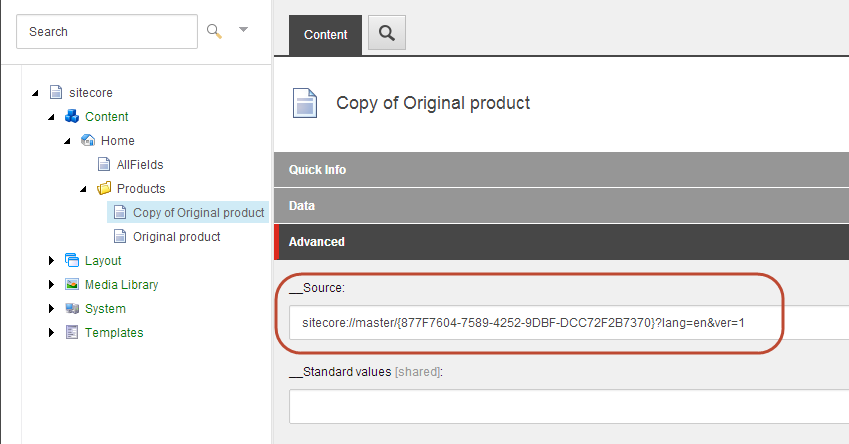Click the sitecore root document icon
The height and width of the screenshot is (444, 849).
[x=56, y=93]
